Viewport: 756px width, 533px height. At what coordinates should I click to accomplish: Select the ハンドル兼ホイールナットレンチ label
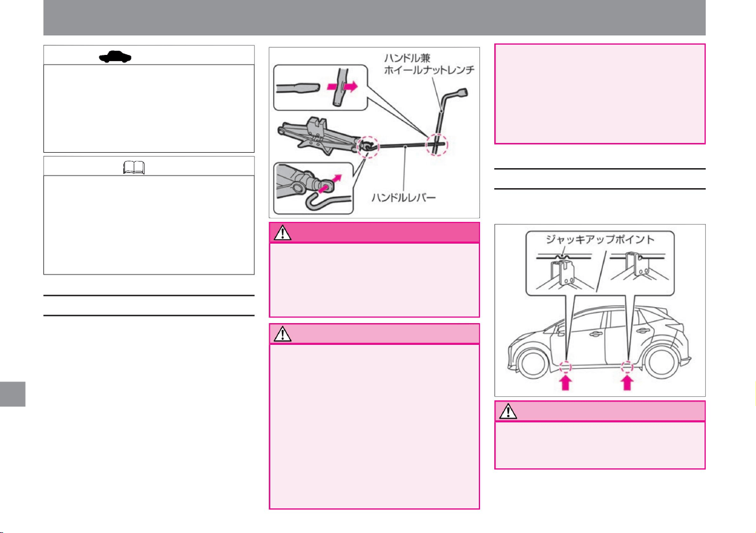click(429, 64)
